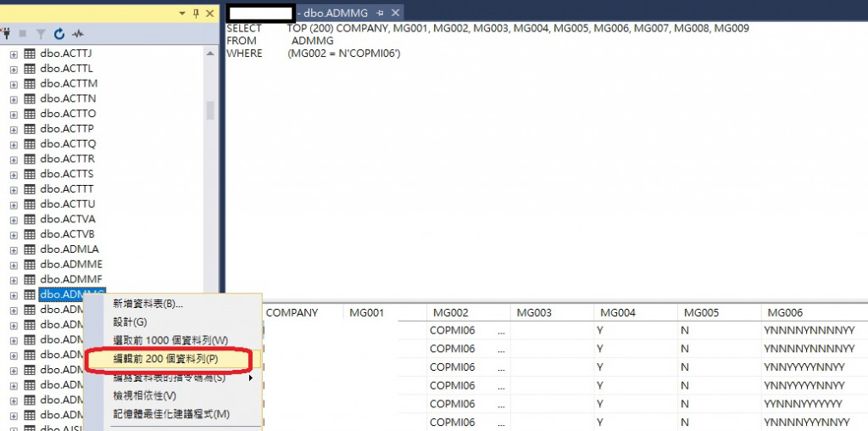The image size is (868, 431).
Task: Click the FROM ADMMG line in SQL pane
Action: [280, 41]
